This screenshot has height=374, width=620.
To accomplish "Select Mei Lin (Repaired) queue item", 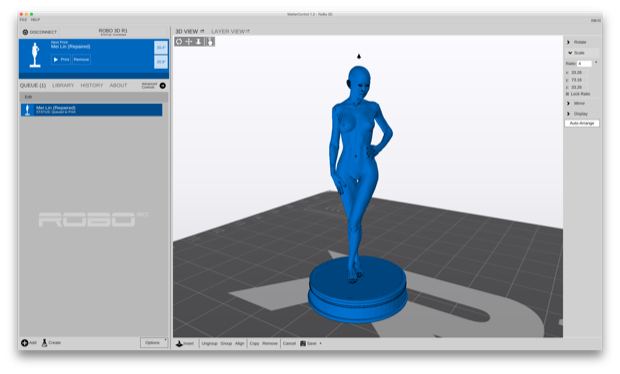I will 91,110.
